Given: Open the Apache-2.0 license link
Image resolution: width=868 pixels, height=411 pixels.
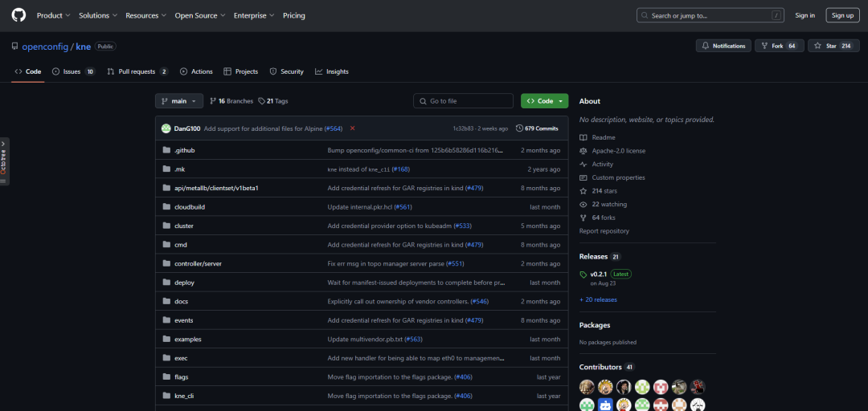Looking at the screenshot, I should (x=612, y=150).
